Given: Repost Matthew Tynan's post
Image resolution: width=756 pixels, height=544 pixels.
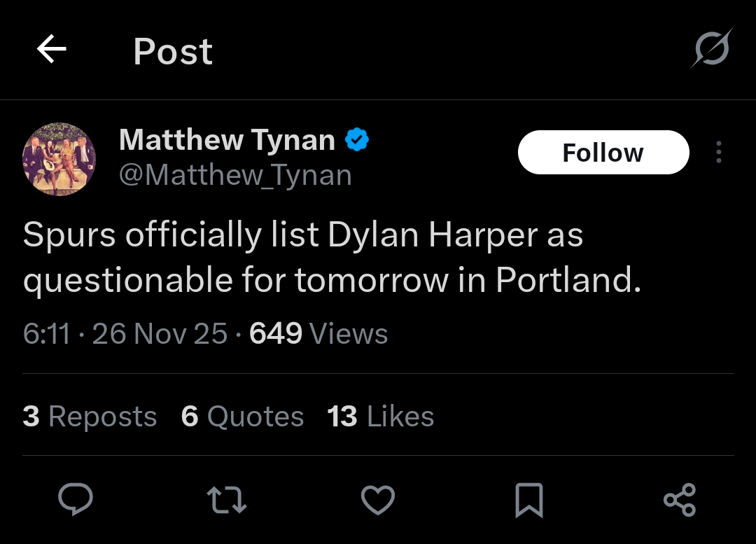Looking at the screenshot, I should 227,500.
